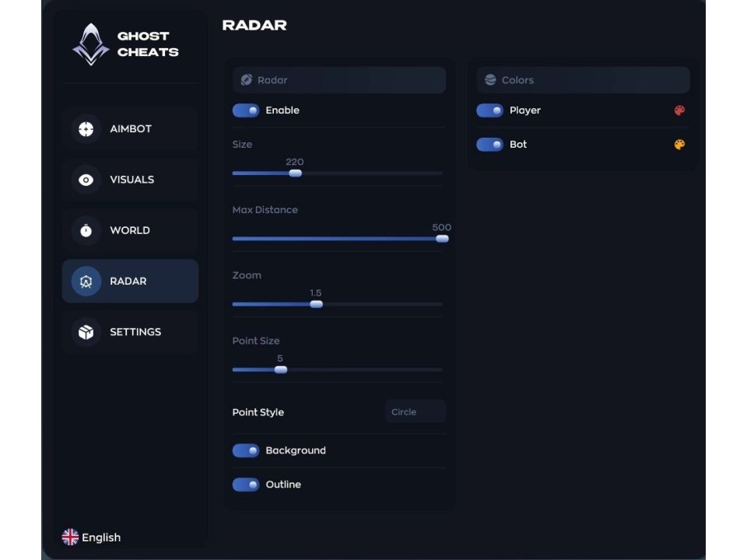Click the Point Style label

point(258,412)
